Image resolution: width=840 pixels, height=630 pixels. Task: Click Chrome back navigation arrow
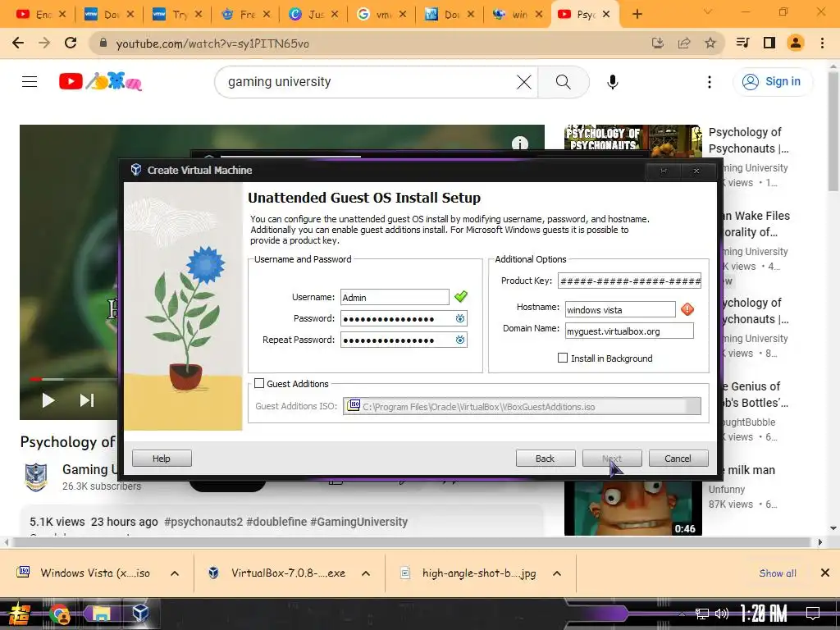pos(18,43)
